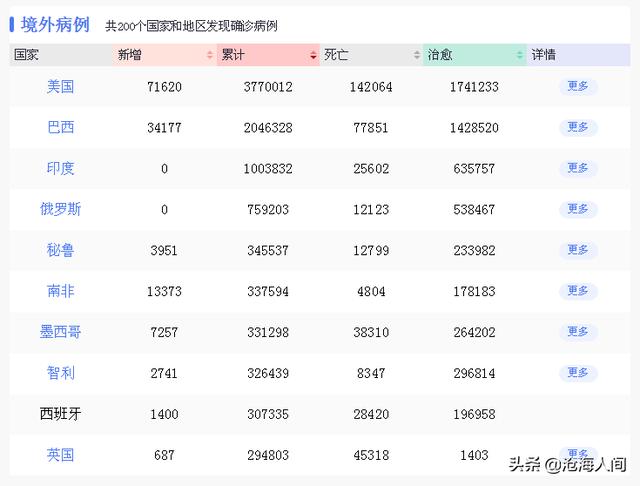Click 西班牙 cumulative value 307335
640x486 pixels.
(268, 414)
